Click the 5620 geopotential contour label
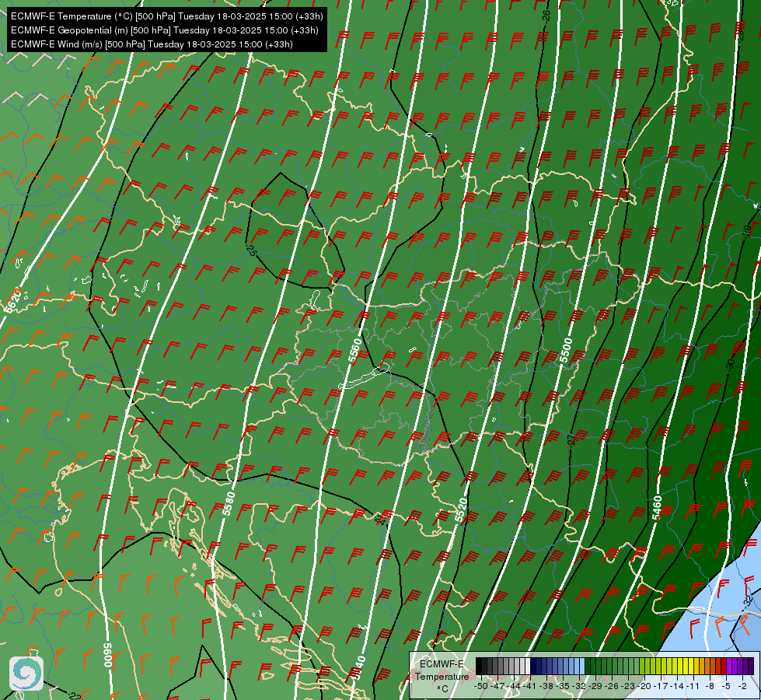Screen dimensions: 761x700 (x=12, y=300)
